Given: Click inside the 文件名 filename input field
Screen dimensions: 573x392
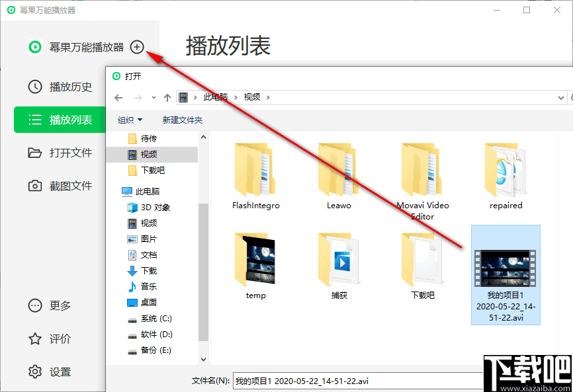Looking at the screenshot, I should 331,380.
